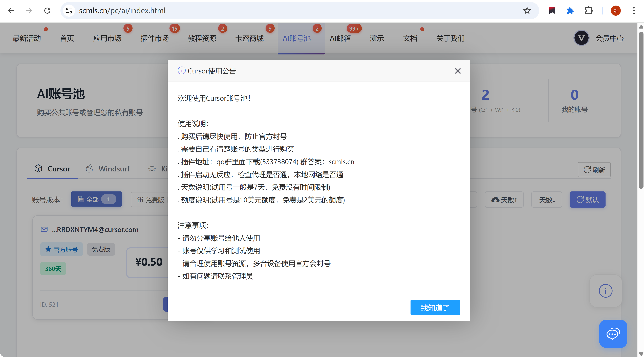Viewport: 644px width, 357px height.
Task: Open Chrome three-dot menu
Action: click(x=634, y=11)
